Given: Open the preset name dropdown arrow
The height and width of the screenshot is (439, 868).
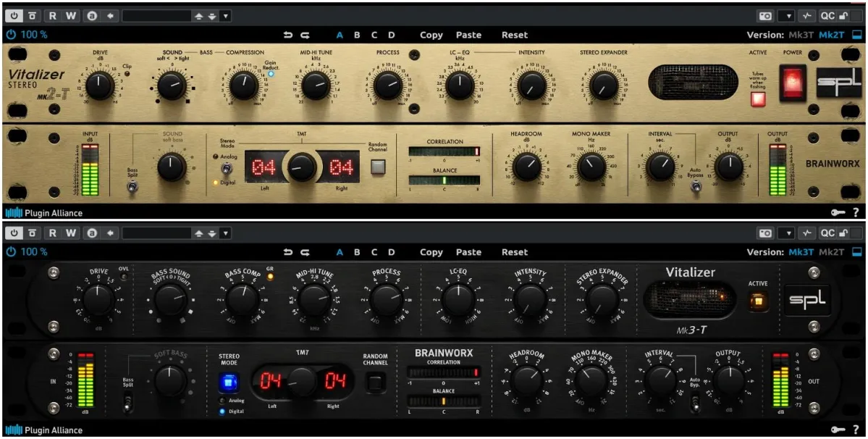Looking at the screenshot, I should (x=225, y=14).
